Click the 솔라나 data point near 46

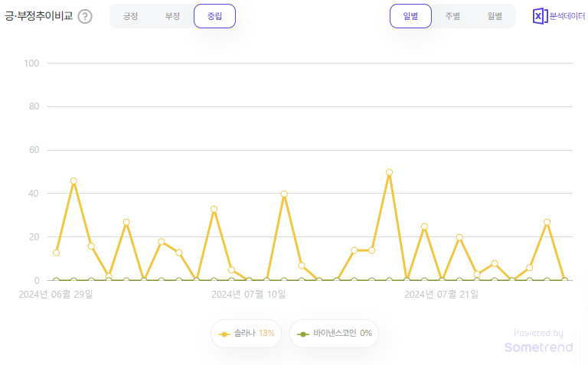73,181
